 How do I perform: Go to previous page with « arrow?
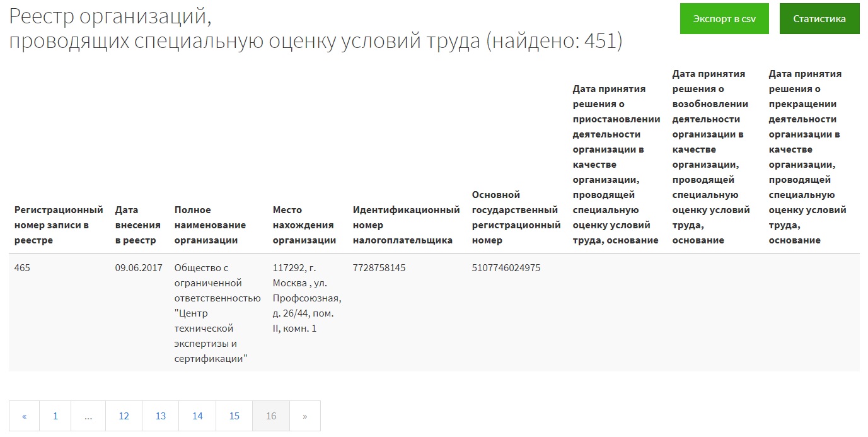(24, 416)
